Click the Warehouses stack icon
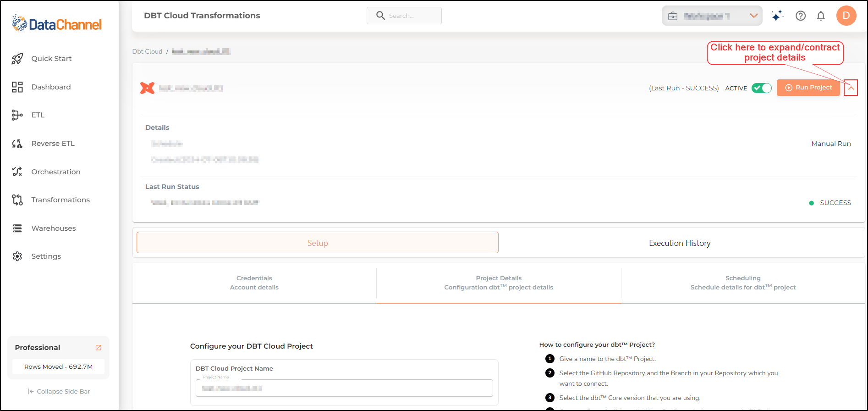Screen dimensions: 868x411 pyautogui.click(x=17, y=228)
